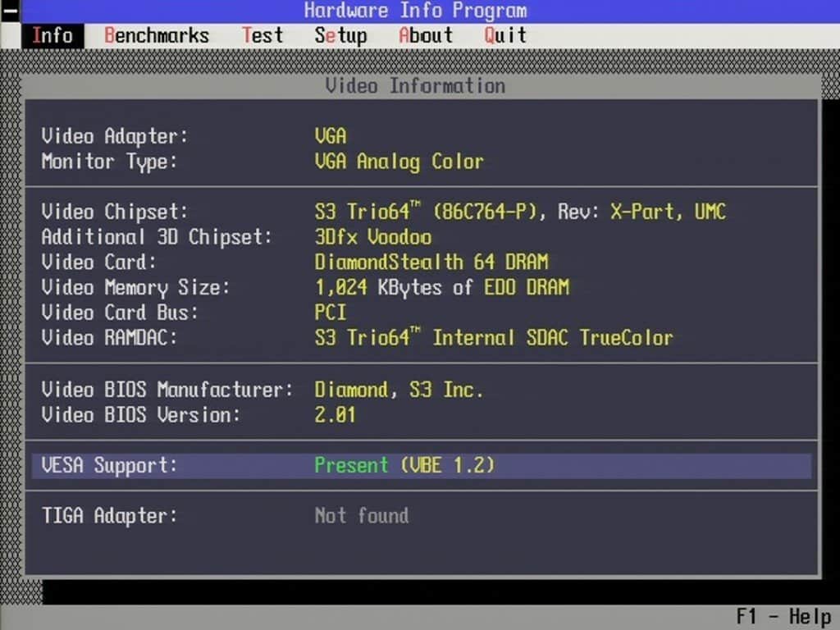Open the Test menu
Viewport: 840px width, 630px height.
click(262, 36)
